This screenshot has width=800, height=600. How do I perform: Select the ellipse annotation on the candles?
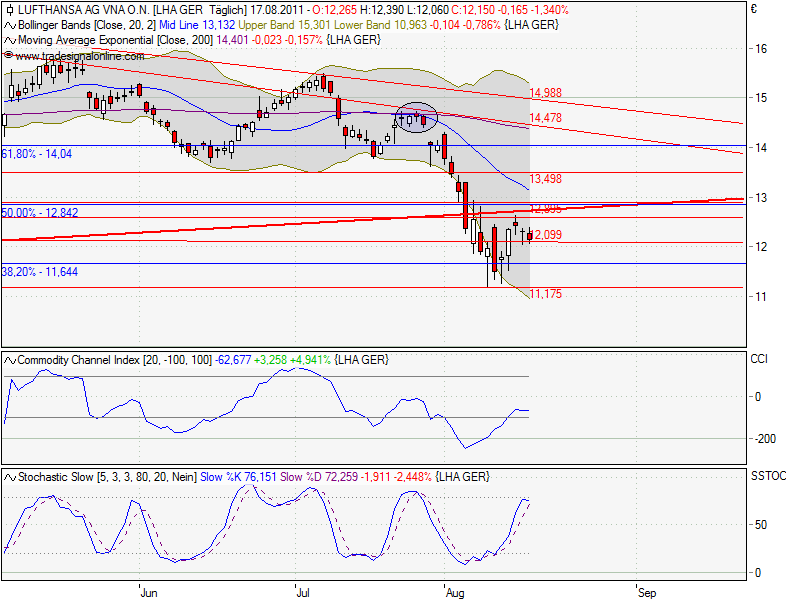tap(417, 117)
